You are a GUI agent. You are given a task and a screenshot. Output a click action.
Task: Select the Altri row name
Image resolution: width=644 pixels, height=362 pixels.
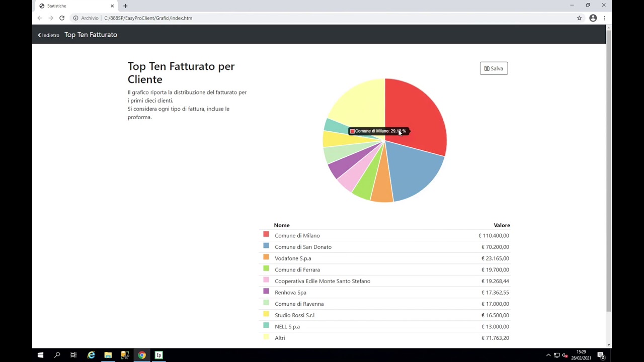tap(280, 338)
